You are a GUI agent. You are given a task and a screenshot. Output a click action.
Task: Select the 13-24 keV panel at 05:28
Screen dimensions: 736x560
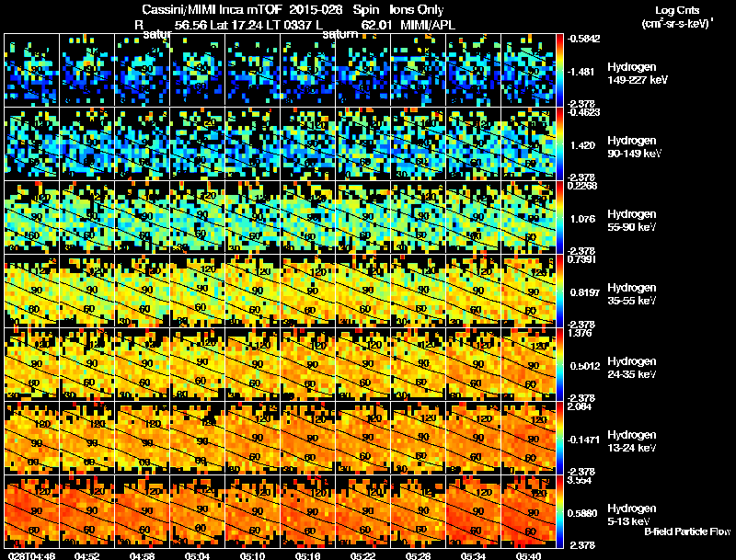click(418, 438)
